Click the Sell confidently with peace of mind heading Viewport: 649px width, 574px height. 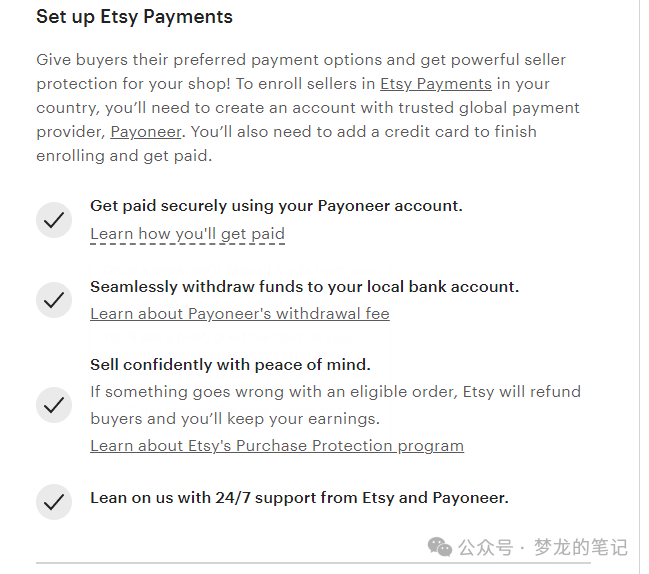(x=231, y=365)
